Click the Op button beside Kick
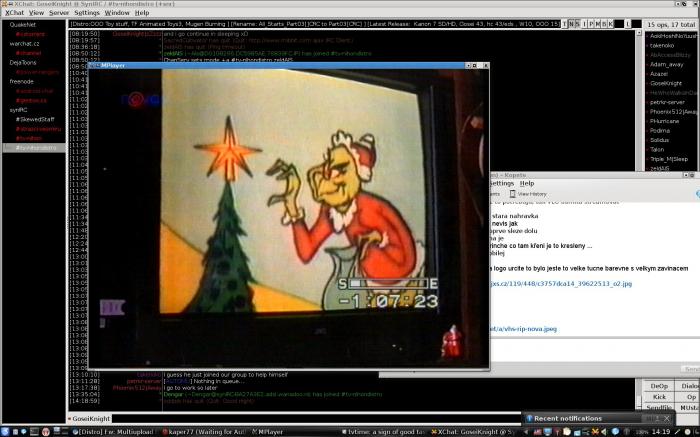The height and width of the screenshot is (437, 700). coord(689,397)
